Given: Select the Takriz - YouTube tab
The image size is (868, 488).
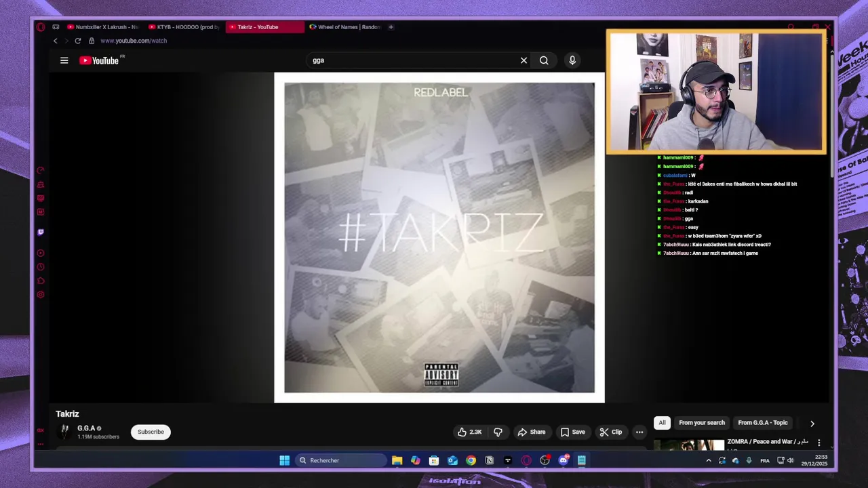Looking at the screenshot, I should [264, 27].
